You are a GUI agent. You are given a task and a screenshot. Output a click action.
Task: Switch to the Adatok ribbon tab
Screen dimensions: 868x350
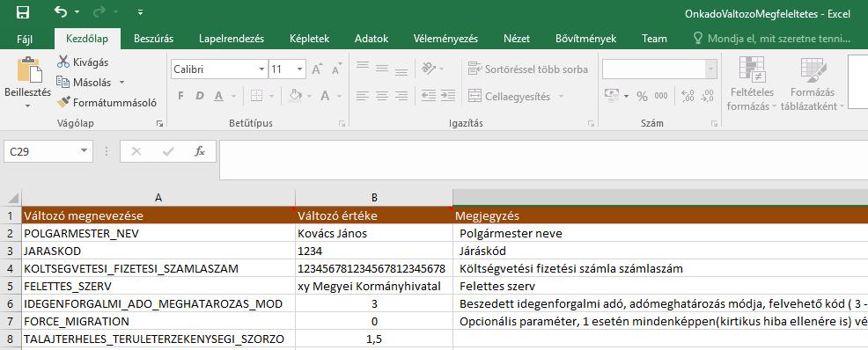click(x=371, y=39)
